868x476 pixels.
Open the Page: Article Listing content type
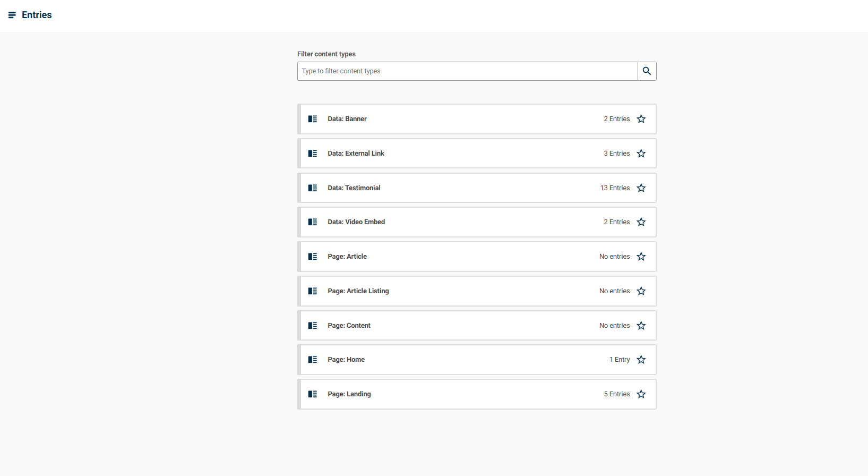coord(477,291)
